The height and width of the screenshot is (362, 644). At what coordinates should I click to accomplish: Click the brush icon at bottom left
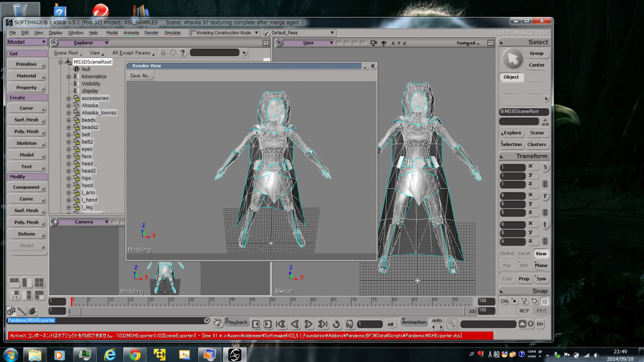[21, 311]
